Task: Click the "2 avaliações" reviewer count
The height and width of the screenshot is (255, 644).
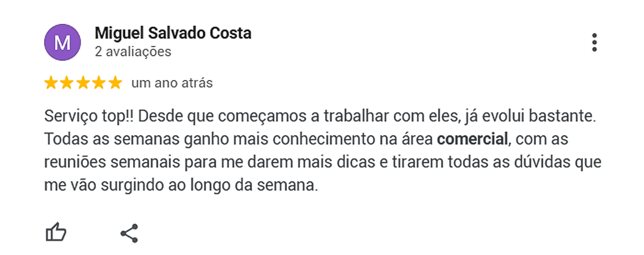Action: click(x=133, y=52)
